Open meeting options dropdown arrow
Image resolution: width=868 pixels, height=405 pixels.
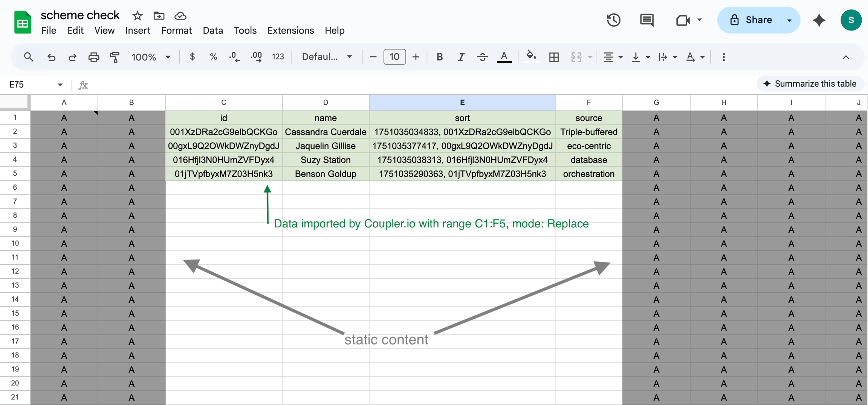700,20
